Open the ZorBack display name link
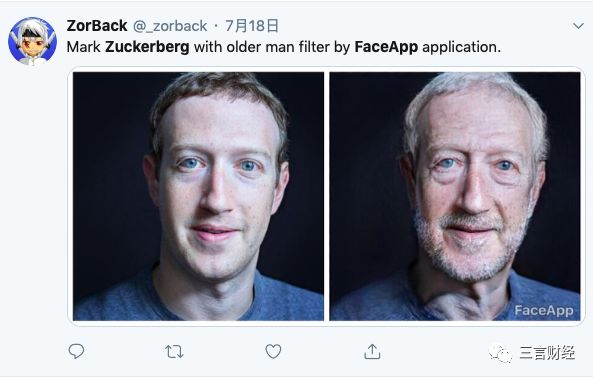Image resolution: width=593 pixels, height=379 pixels. [x=97, y=26]
